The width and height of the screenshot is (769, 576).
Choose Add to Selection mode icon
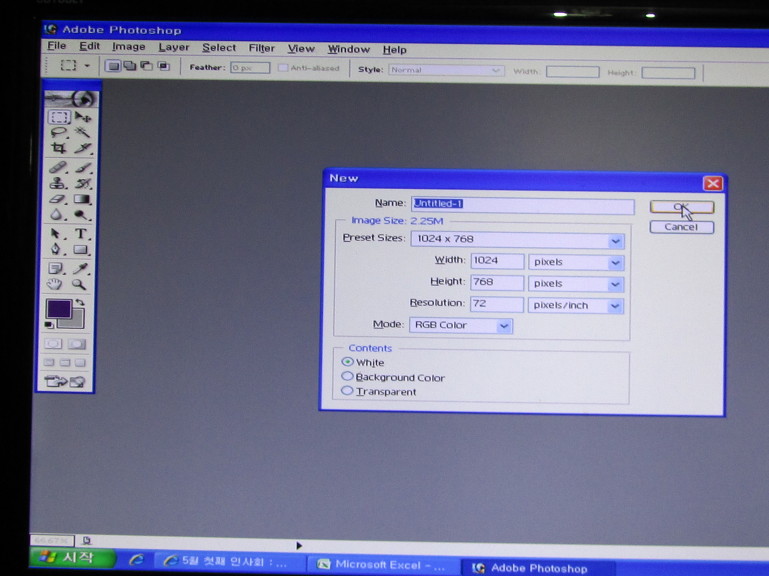coord(129,65)
